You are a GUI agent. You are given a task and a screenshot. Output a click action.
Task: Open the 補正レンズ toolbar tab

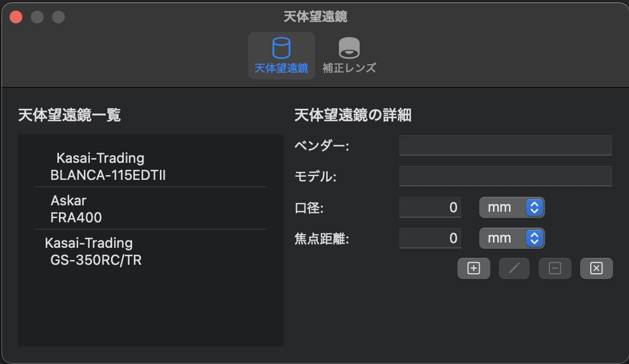point(349,56)
